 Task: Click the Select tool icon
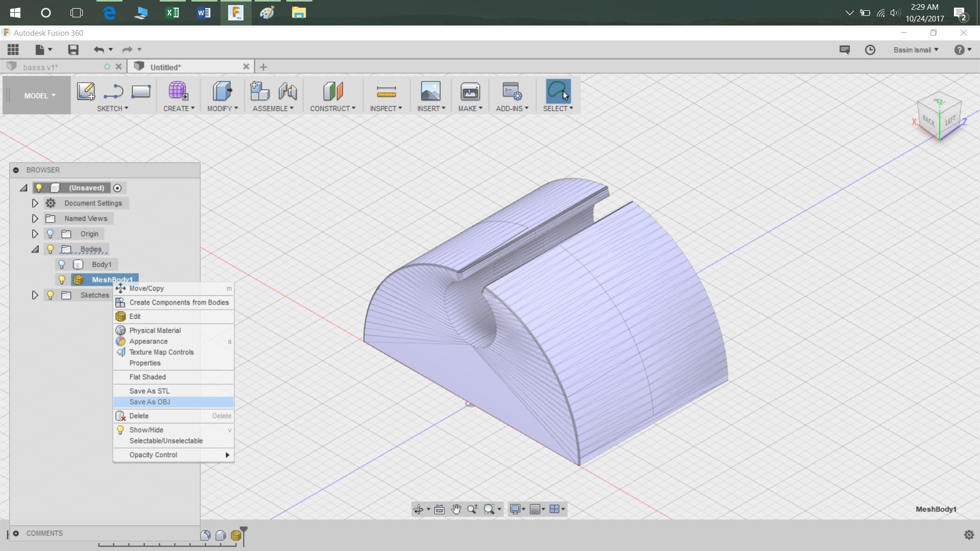tap(558, 91)
